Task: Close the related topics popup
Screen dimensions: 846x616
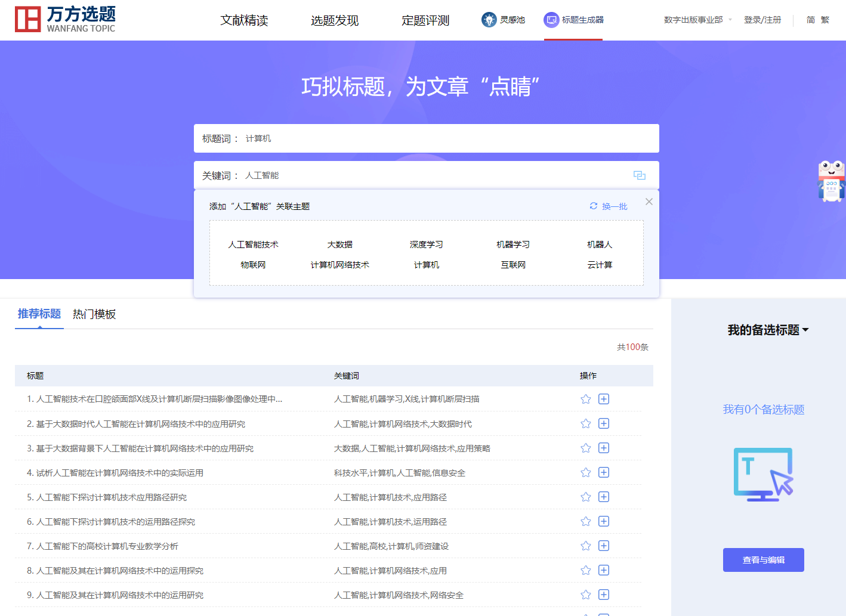Action: coord(649,202)
